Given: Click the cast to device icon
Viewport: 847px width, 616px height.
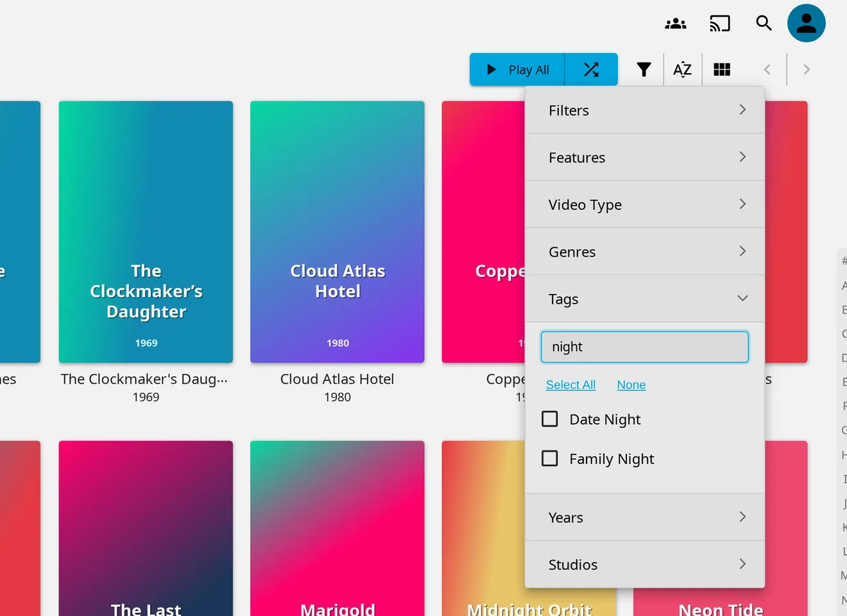Looking at the screenshot, I should (720, 24).
